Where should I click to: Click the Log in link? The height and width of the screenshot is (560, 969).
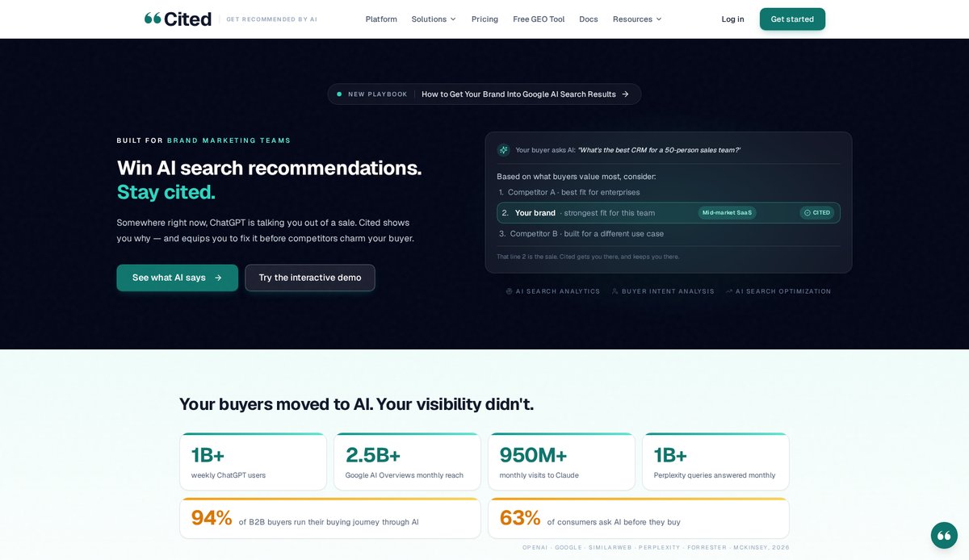[x=733, y=19]
